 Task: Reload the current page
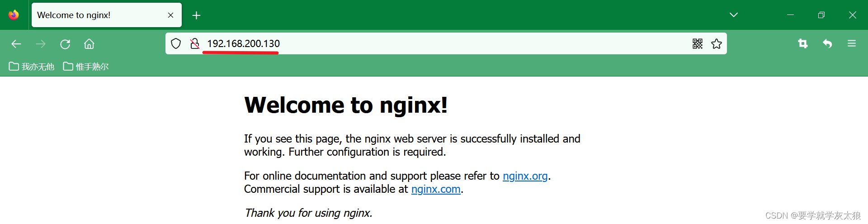(x=65, y=44)
